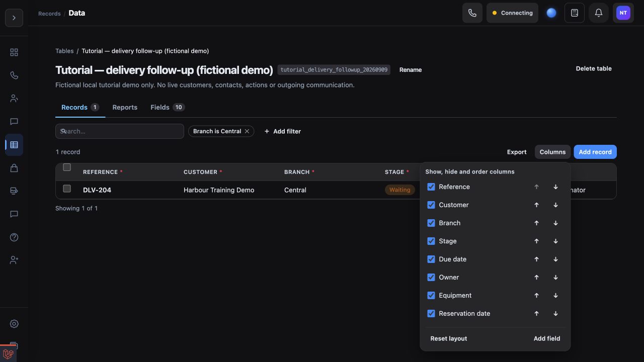Open the DLV-204 record

click(x=97, y=190)
